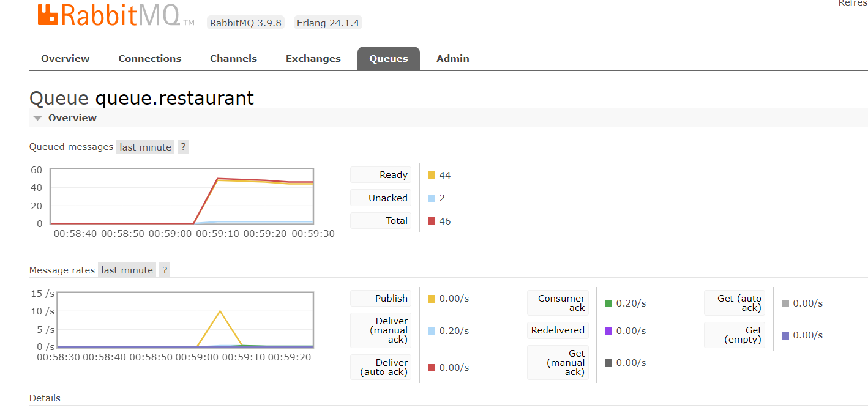Click the yellow Ready color swatch
Image resolution: width=868 pixels, height=413 pixels.
[x=432, y=176]
